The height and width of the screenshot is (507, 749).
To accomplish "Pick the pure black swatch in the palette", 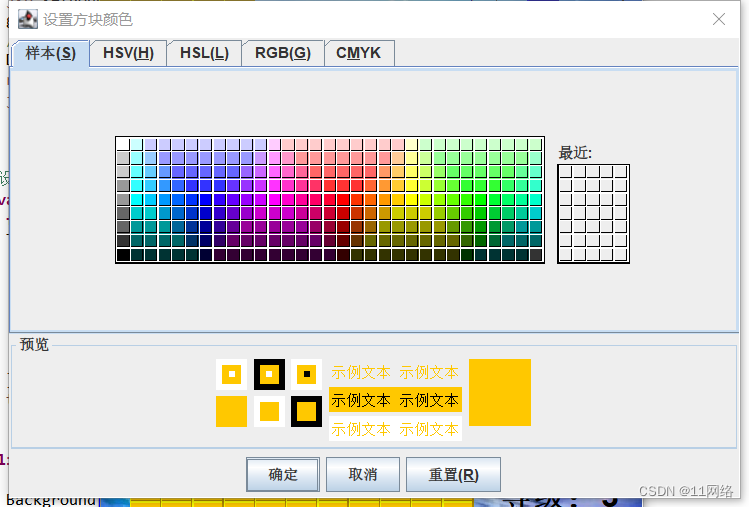I will point(123,255).
